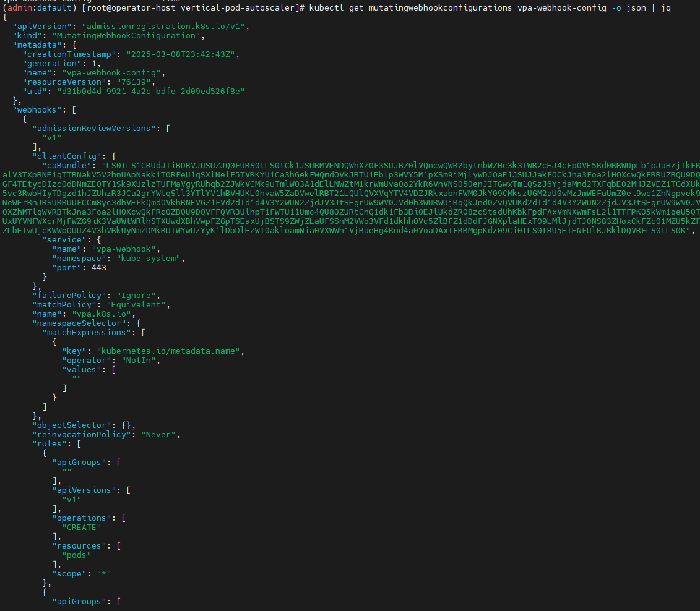
Task: Click the "objectSelector" key
Action: click(72, 425)
